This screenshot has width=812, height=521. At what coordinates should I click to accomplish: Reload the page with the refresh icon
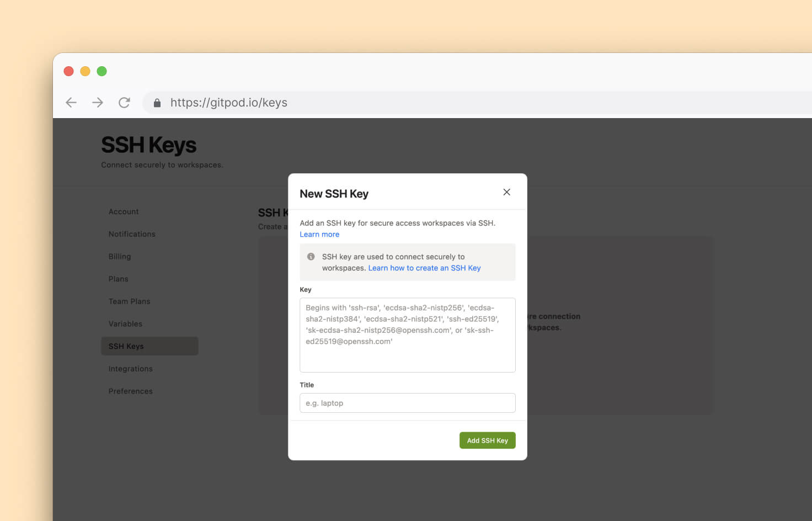click(x=124, y=103)
